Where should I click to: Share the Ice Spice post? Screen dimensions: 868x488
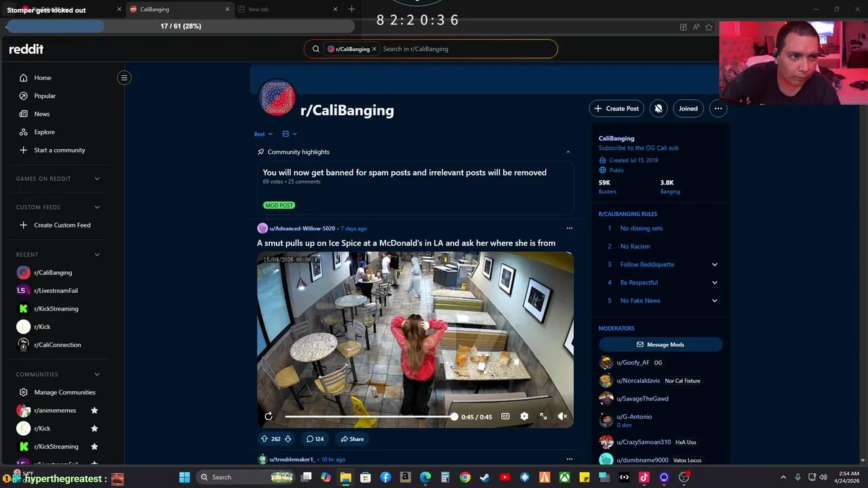point(353,439)
